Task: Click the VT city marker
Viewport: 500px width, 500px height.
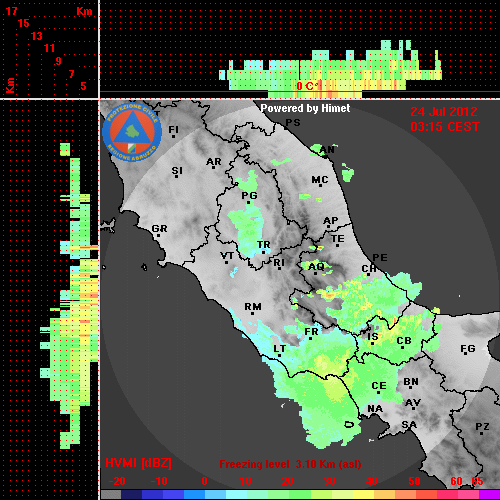Action: coord(226,263)
